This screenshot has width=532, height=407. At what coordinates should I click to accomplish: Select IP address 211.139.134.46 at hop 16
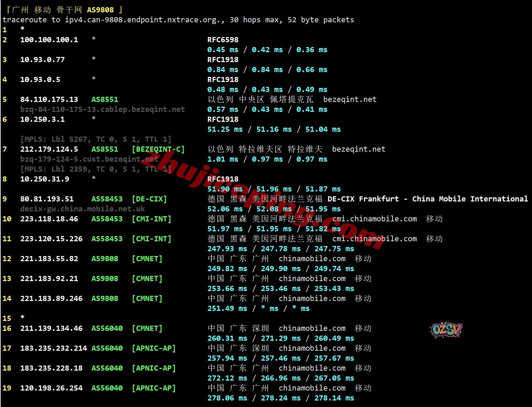click(x=51, y=328)
